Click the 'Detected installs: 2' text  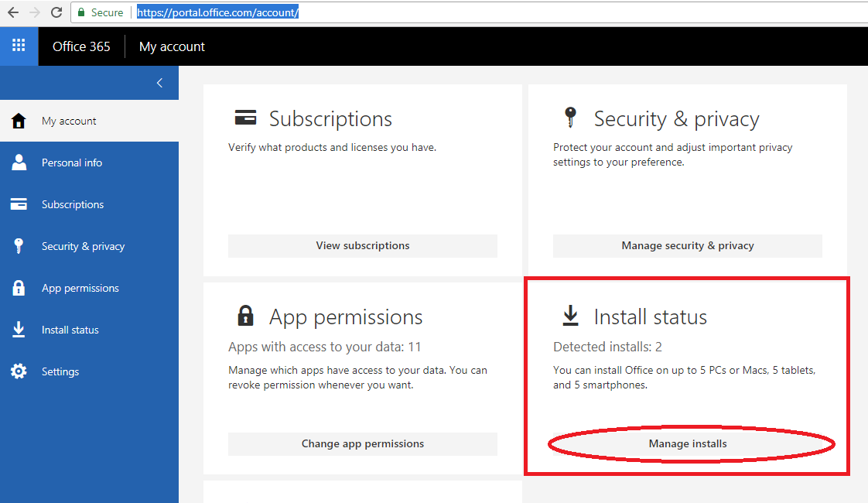[607, 347]
